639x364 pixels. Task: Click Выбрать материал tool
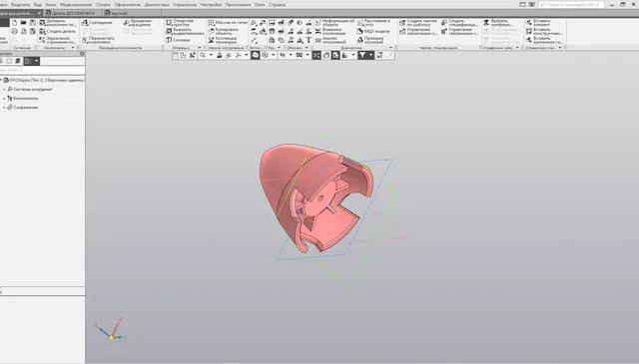click(x=498, y=23)
